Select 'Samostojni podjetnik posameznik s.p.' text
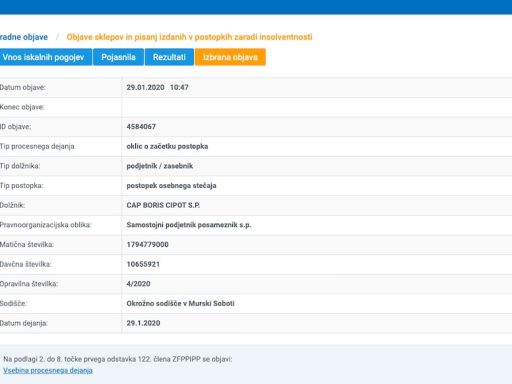Image resolution: width=512 pixels, height=384 pixels. click(x=189, y=225)
